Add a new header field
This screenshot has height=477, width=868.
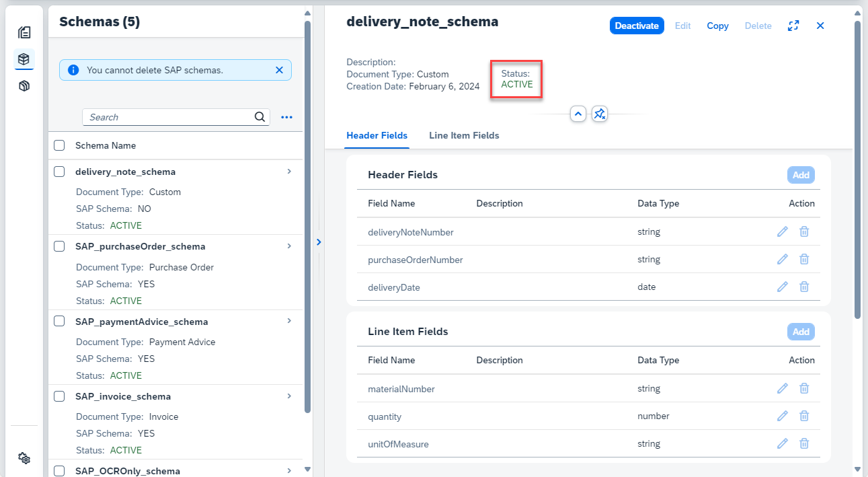pos(801,175)
